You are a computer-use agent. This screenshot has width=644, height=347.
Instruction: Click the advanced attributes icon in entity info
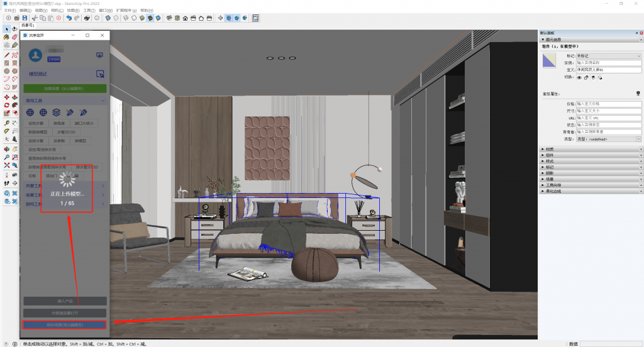coord(638,94)
